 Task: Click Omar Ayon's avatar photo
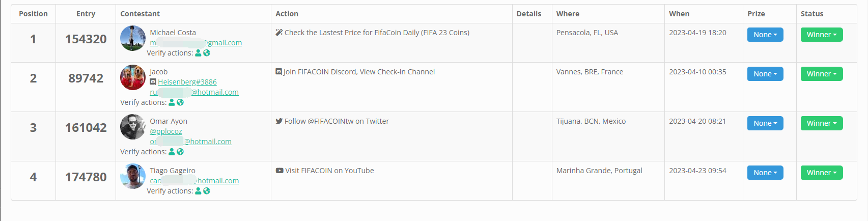133,127
